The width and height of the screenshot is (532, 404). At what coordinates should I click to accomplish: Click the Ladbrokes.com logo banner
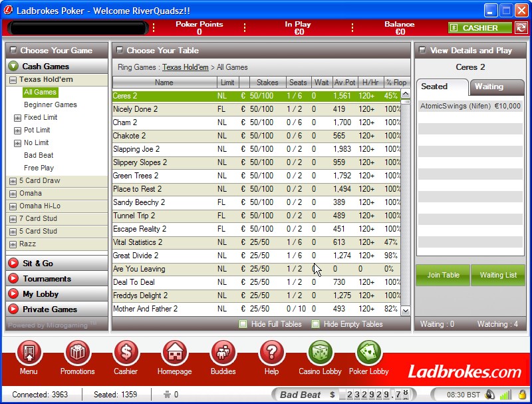pos(464,371)
